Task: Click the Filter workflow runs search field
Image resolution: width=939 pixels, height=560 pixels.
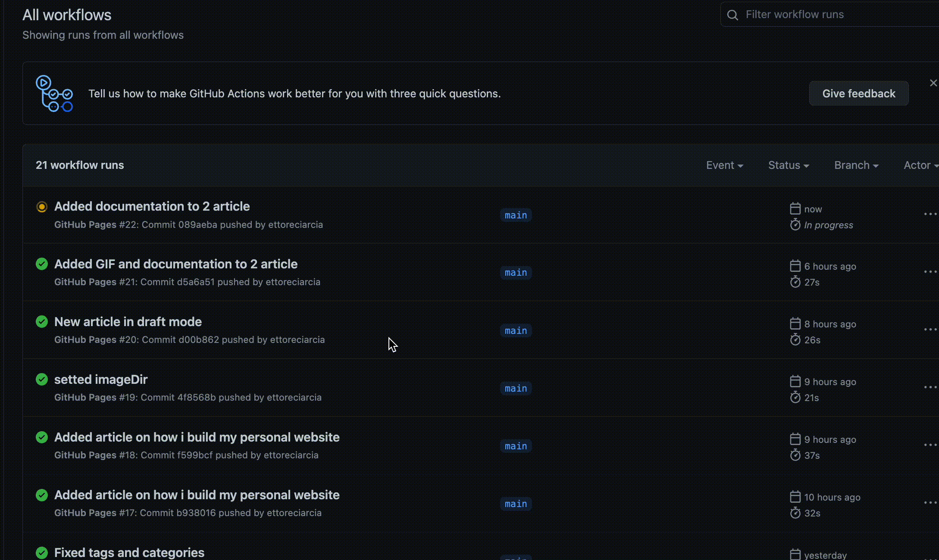Action: (x=829, y=15)
